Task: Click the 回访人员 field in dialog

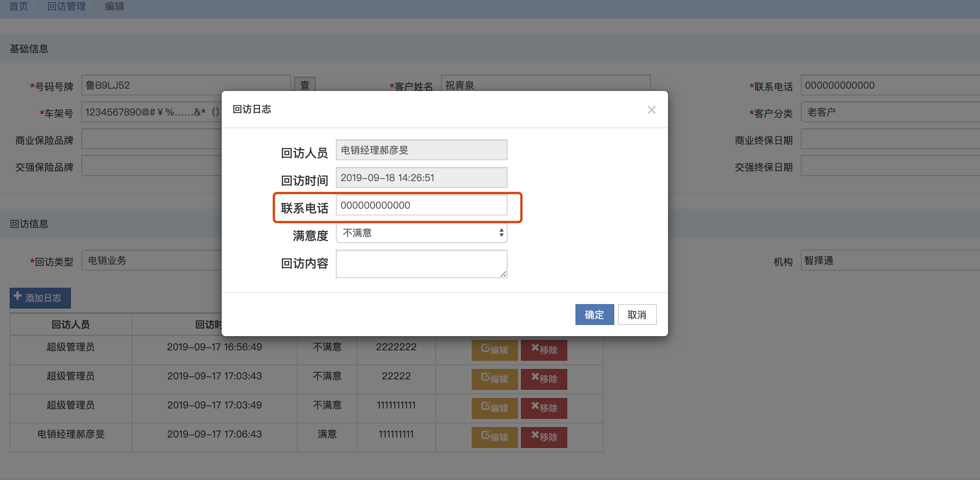Action: coord(421,150)
